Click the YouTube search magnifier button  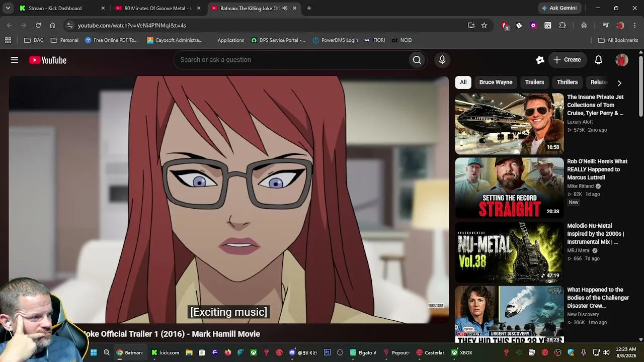click(x=417, y=60)
